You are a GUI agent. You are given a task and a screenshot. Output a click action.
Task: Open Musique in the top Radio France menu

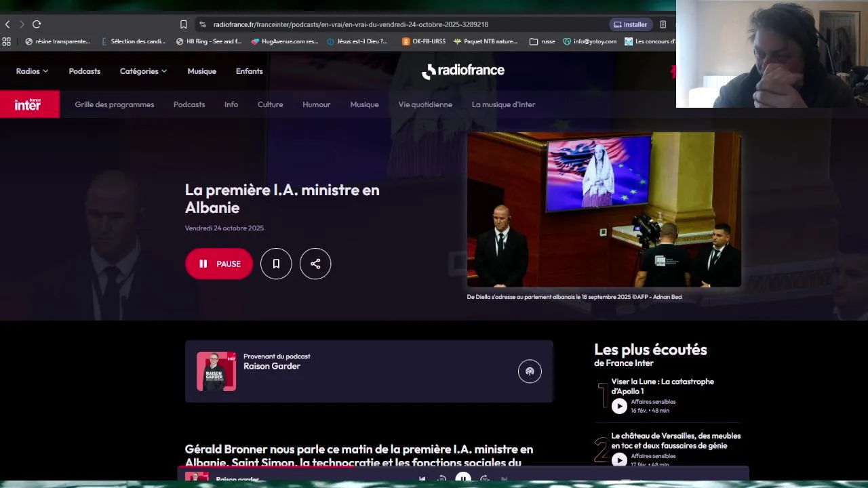[x=201, y=71]
